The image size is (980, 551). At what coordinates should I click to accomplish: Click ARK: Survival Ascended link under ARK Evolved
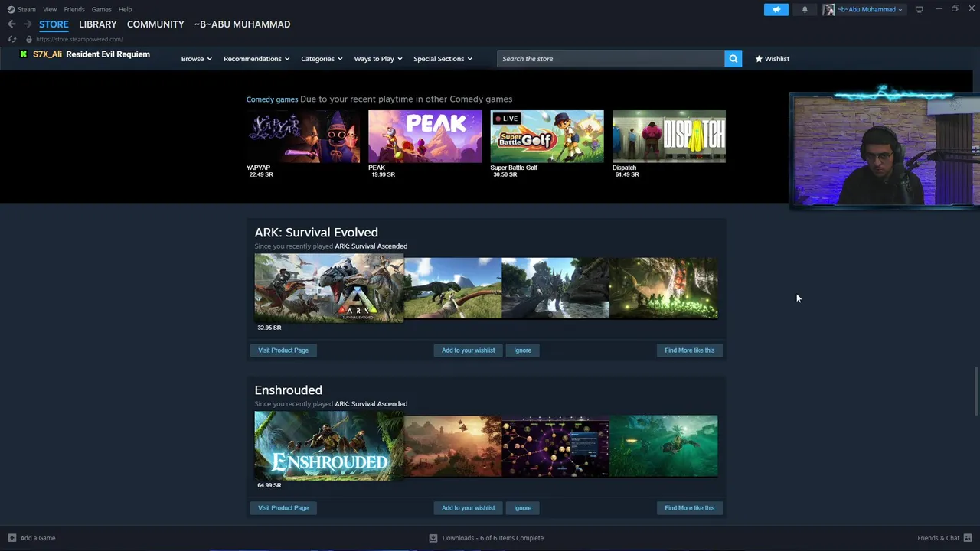(x=371, y=246)
